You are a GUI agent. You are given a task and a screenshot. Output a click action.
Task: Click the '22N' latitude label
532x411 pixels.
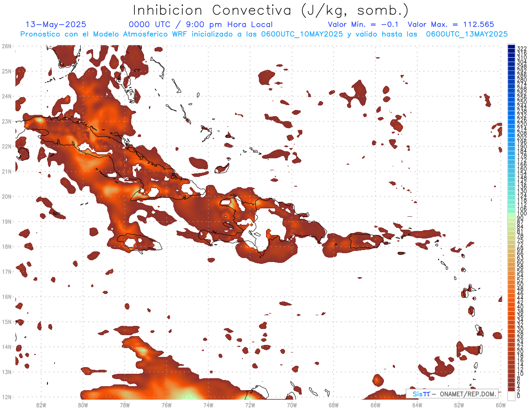coord(6,146)
